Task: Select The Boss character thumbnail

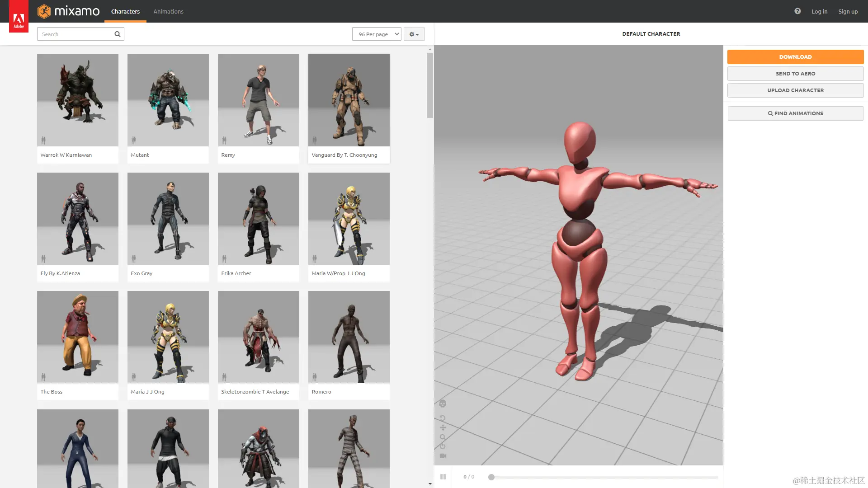Action: [x=78, y=337]
